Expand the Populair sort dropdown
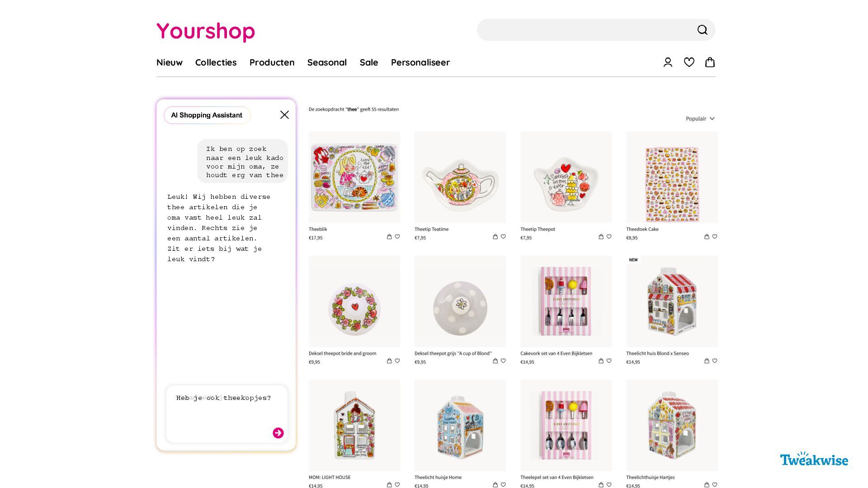The width and height of the screenshot is (868, 488). [x=700, y=119]
